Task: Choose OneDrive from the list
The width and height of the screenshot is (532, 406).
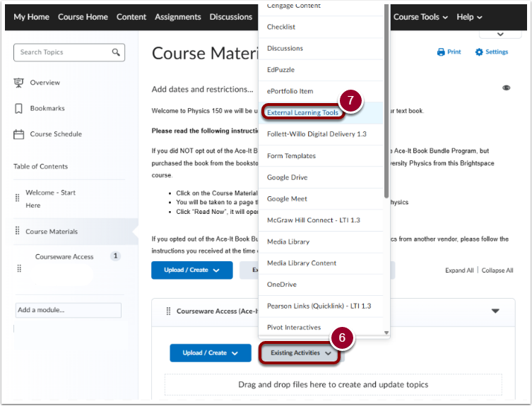Action: [321, 285]
